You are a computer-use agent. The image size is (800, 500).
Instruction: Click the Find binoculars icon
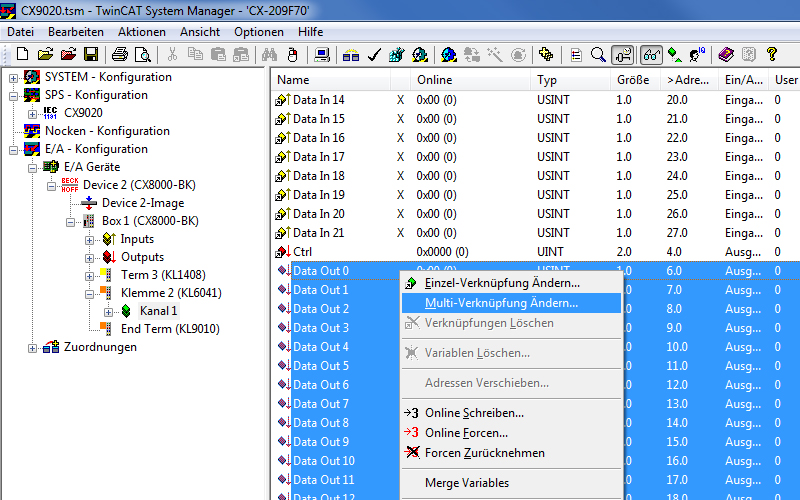point(269,54)
